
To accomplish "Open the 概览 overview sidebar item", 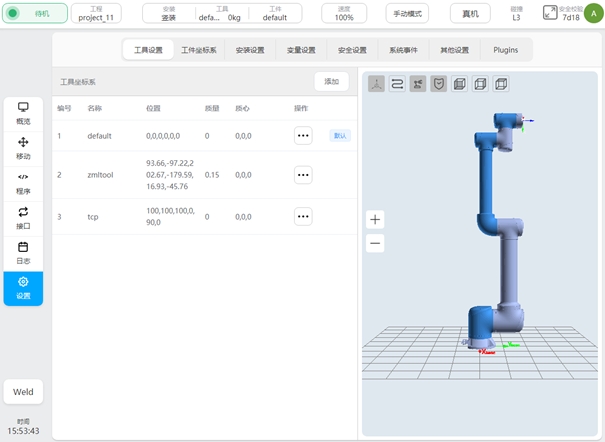I will coord(23,112).
